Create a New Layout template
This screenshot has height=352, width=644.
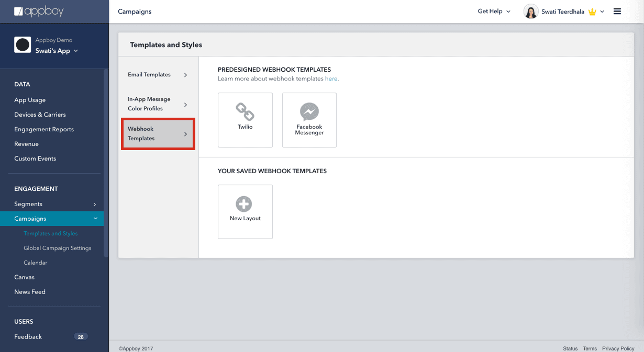click(245, 211)
